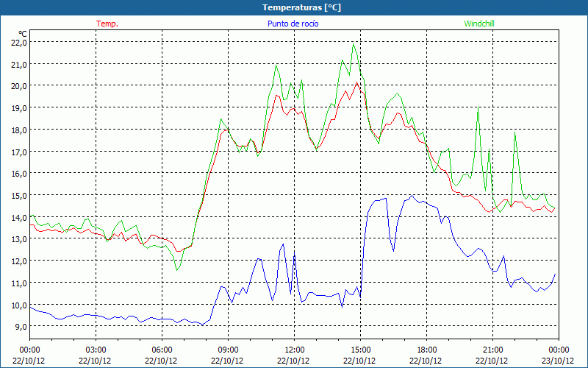Screen dimensions: 588x368
Task: Click the green windchill peak near 15:00
Action: [354, 44]
